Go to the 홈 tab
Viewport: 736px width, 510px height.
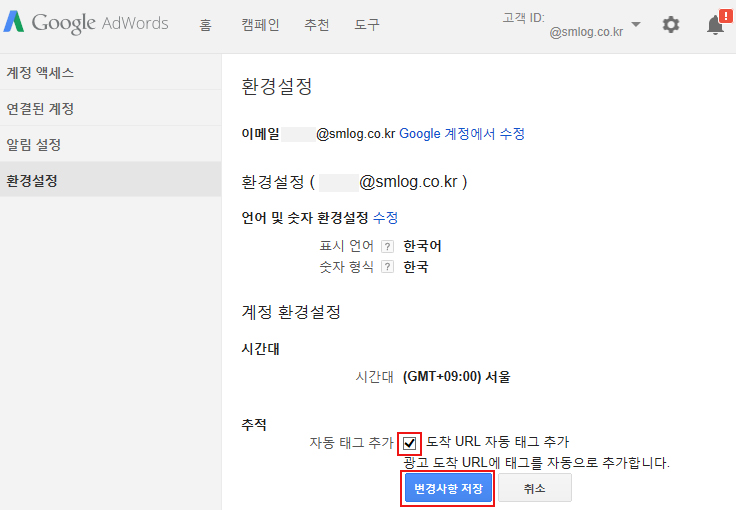click(205, 24)
